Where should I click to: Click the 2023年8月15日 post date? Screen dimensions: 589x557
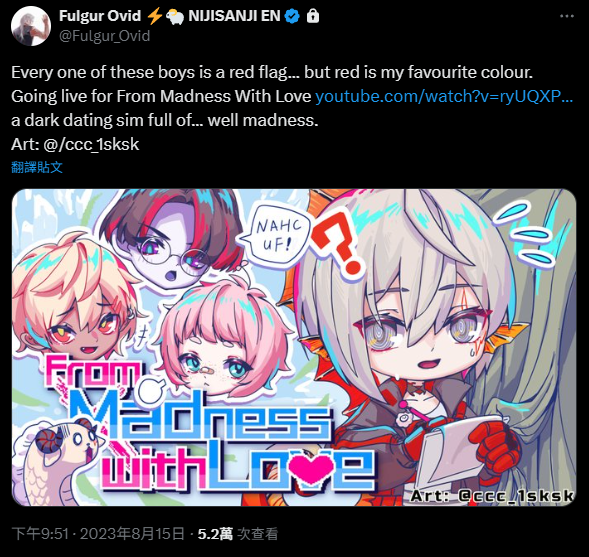[x=132, y=534]
